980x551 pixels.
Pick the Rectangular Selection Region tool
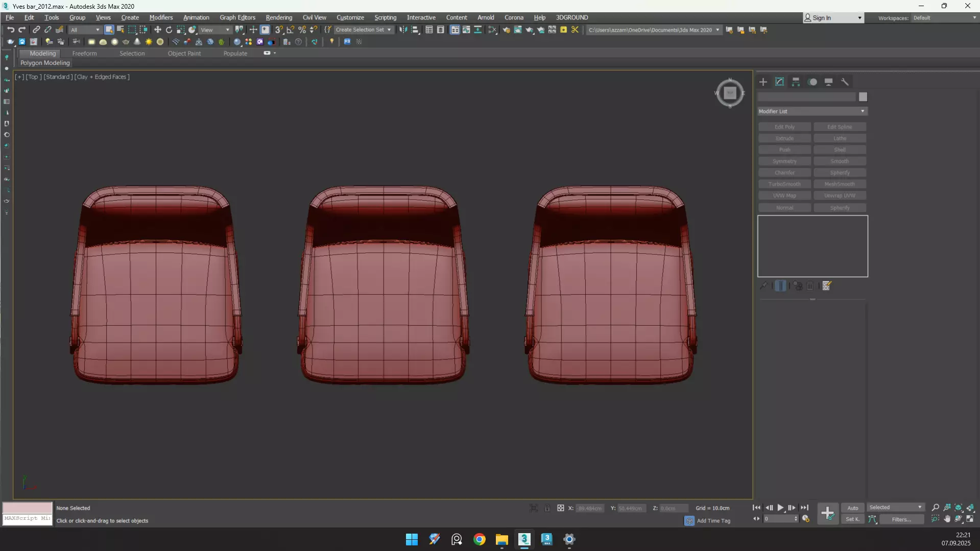(x=132, y=30)
